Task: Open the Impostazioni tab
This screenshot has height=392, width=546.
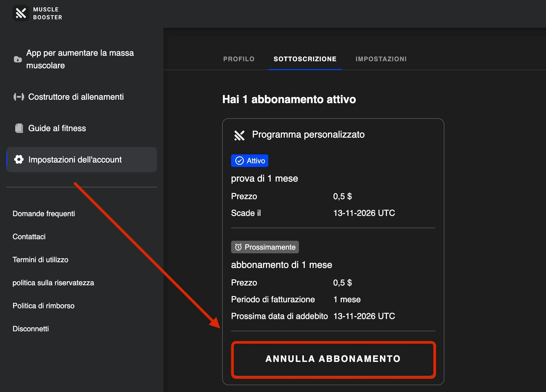Action: [381, 59]
